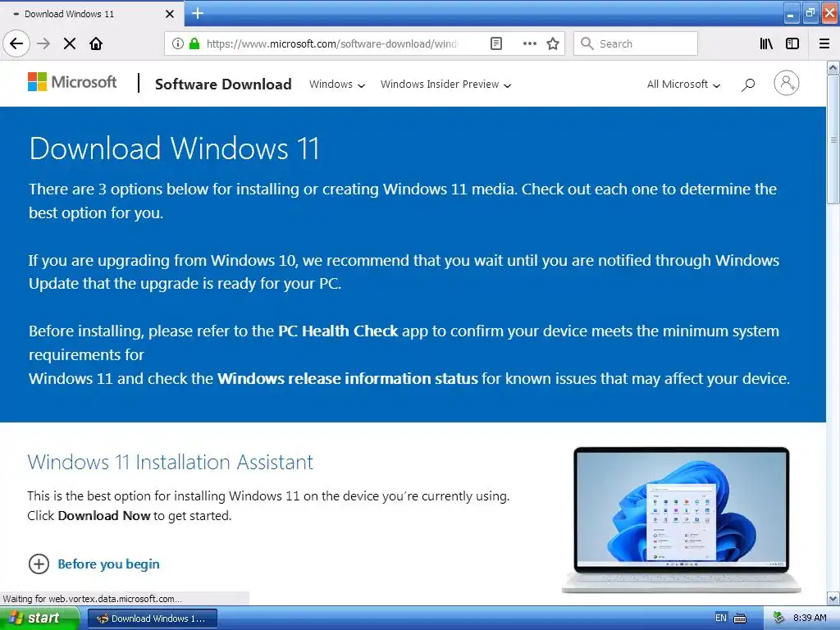Open page actions three-dot menu
Image resolution: width=840 pixels, height=630 pixels.
(x=529, y=43)
